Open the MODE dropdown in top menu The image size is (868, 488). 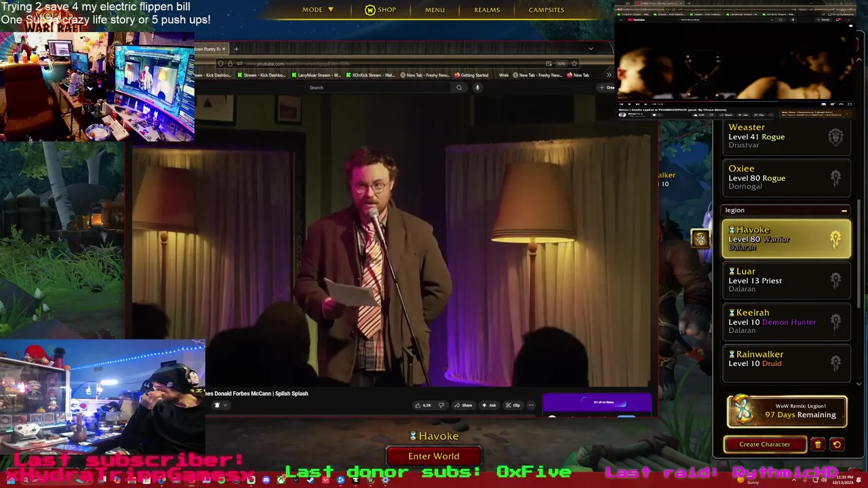[318, 9]
